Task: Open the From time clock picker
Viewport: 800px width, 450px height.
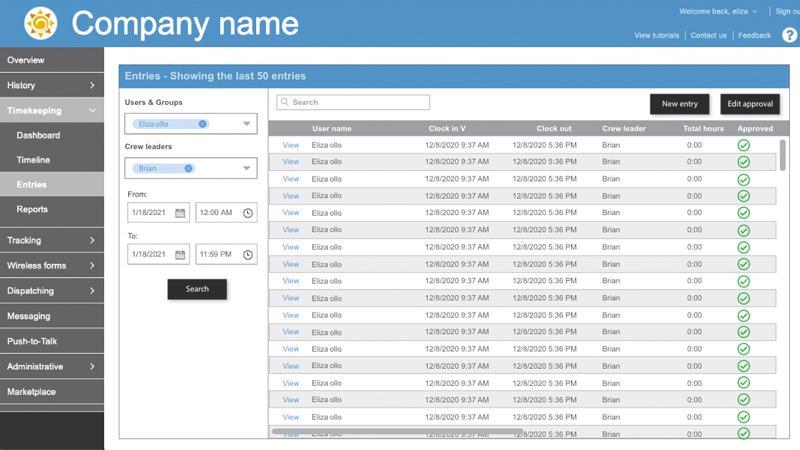Action: click(247, 213)
